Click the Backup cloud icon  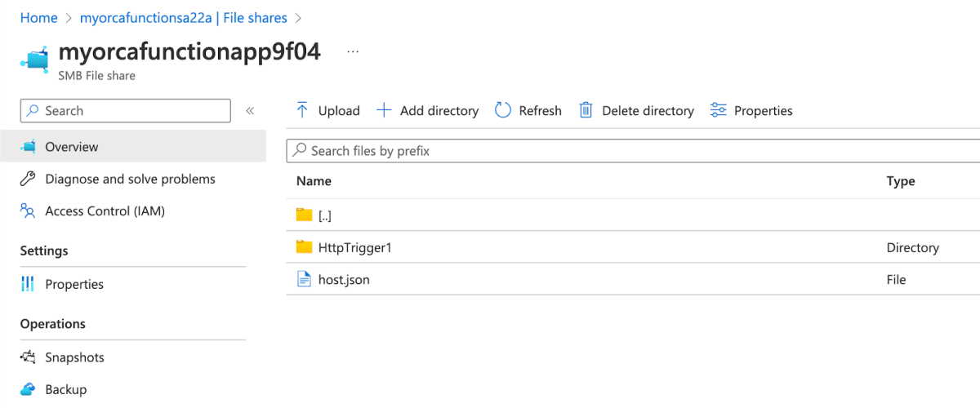tap(29, 389)
